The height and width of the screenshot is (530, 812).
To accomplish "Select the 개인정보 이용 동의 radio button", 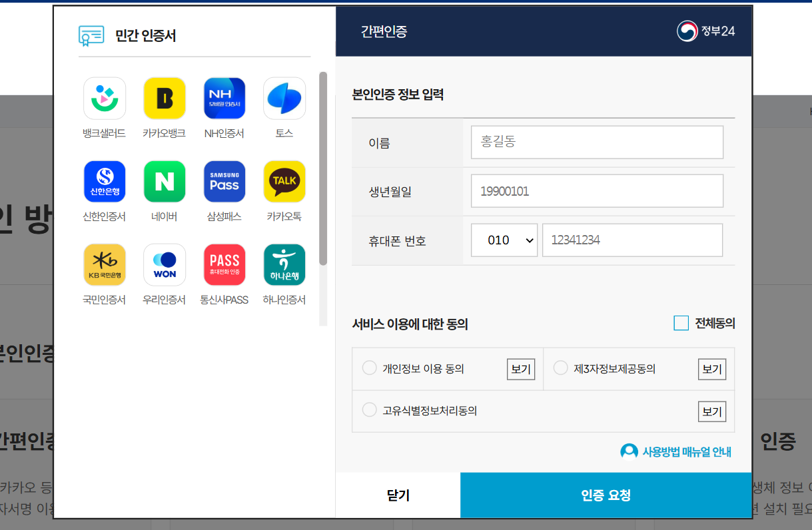I will 369,368.
